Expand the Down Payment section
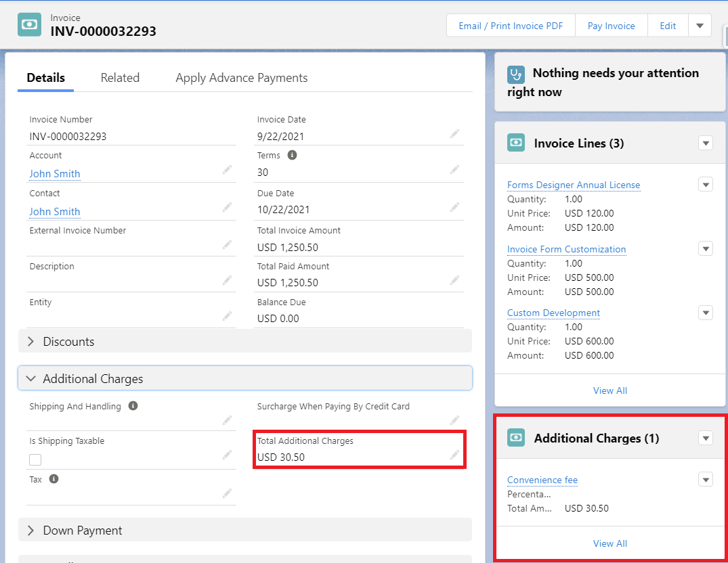 click(30, 531)
